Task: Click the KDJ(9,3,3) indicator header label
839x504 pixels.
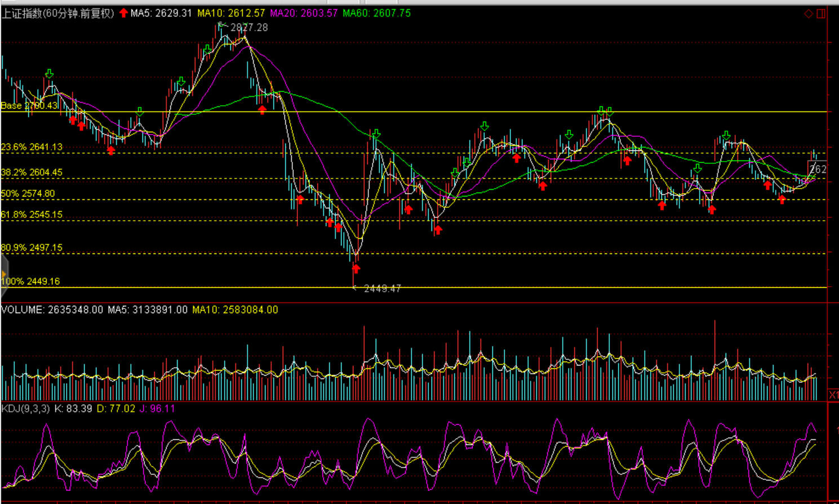Action: coord(26,408)
